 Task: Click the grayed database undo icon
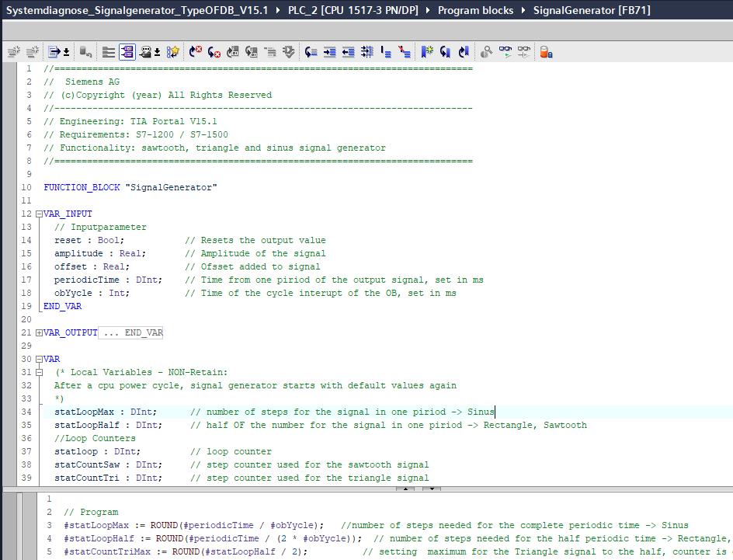(85, 52)
